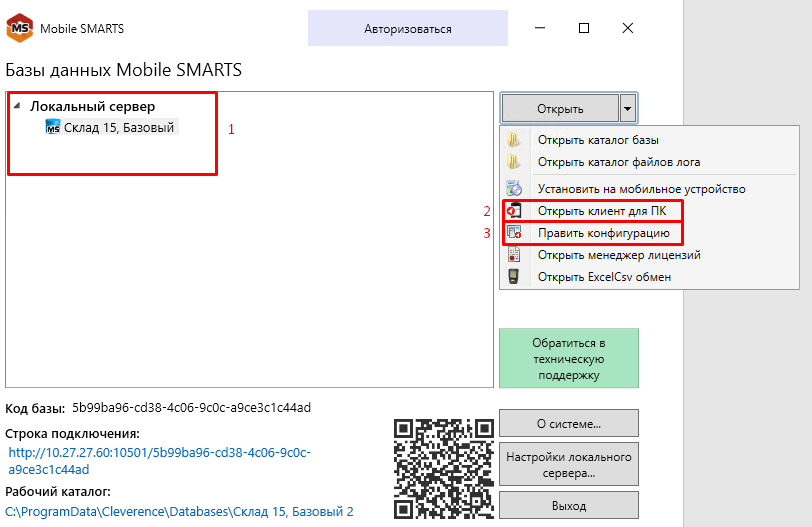Click the PC client icon

pos(514,210)
